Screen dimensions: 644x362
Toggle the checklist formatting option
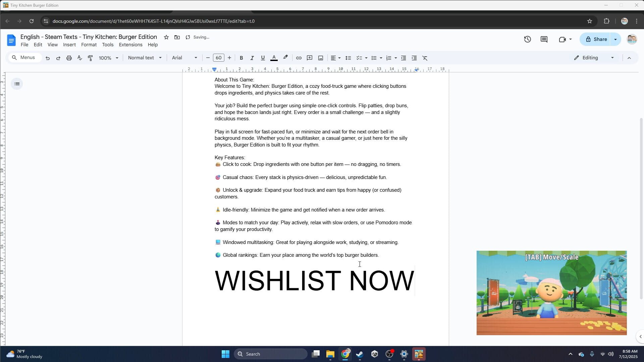[x=359, y=58]
